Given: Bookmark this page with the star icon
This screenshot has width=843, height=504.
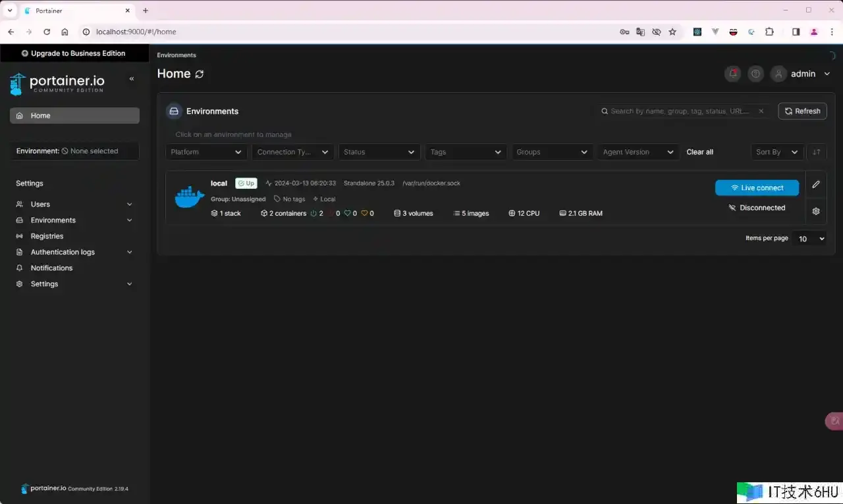Looking at the screenshot, I should [672, 32].
